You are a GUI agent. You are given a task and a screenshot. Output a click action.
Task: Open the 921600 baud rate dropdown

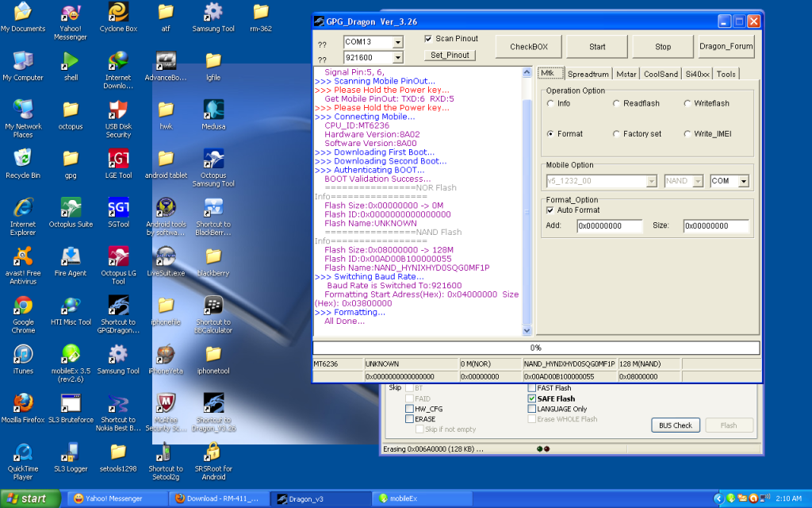click(398, 57)
